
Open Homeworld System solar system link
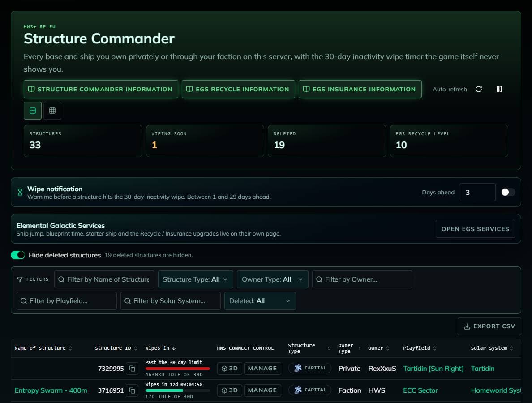click(x=496, y=390)
